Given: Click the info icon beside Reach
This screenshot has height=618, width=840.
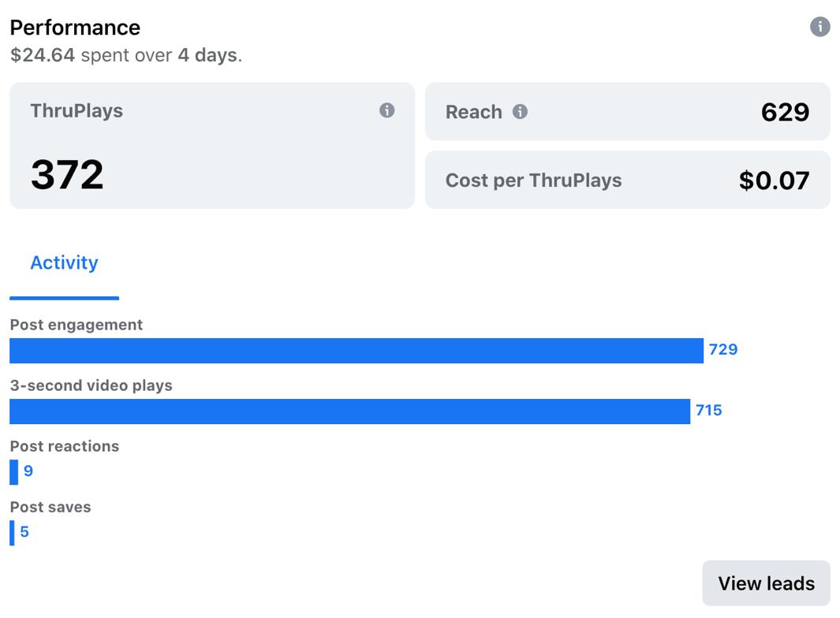Looking at the screenshot, I should 520,112.
